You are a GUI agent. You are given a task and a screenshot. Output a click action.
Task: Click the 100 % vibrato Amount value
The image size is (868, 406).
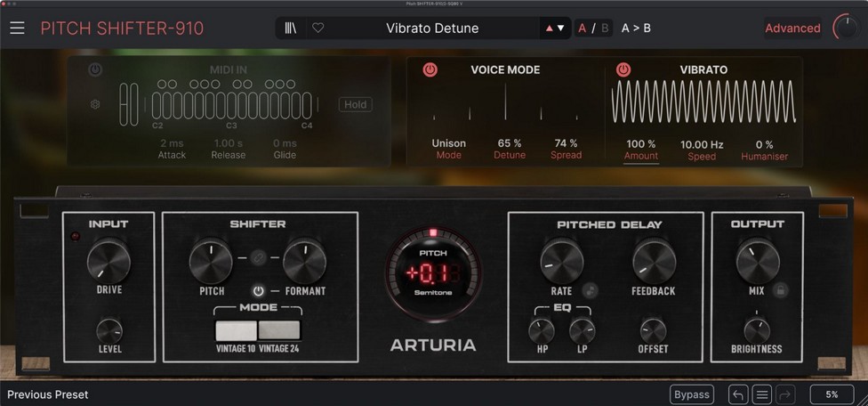click(x=641, y=144)
